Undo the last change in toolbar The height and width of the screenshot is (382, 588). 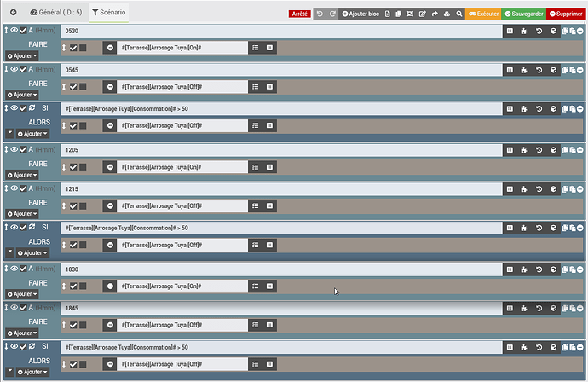[x=320, y=14]
